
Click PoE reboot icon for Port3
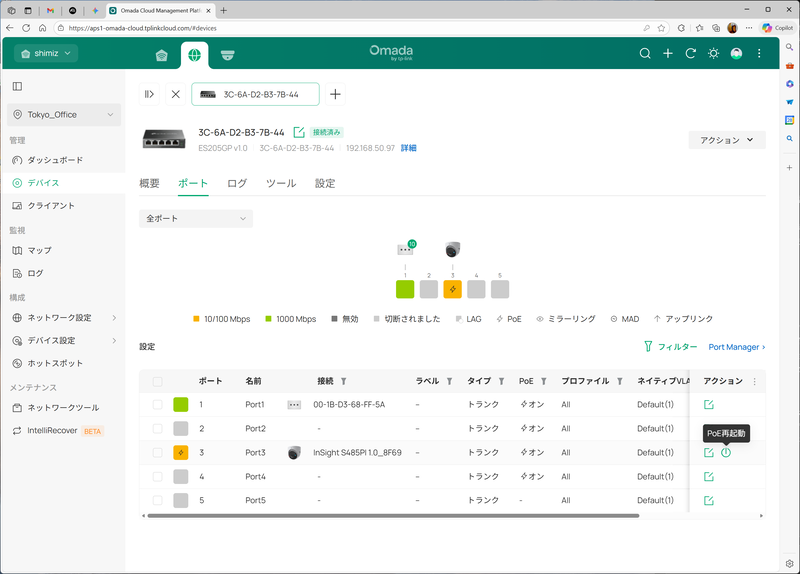(726, 453)
